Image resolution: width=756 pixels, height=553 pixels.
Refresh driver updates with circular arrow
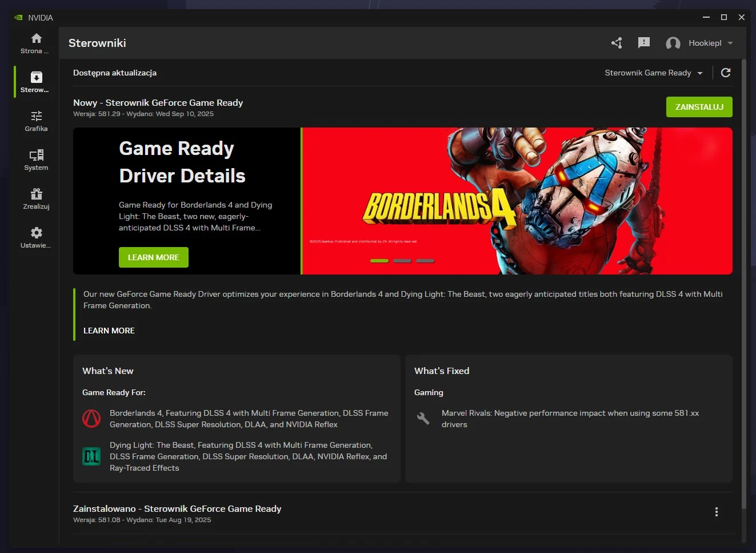pyautogui.click(x=726, y=73)
